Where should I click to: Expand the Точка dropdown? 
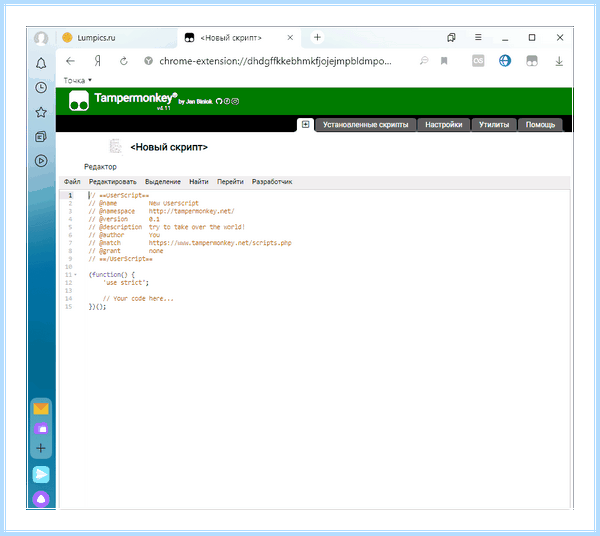[x=78, y=80]
